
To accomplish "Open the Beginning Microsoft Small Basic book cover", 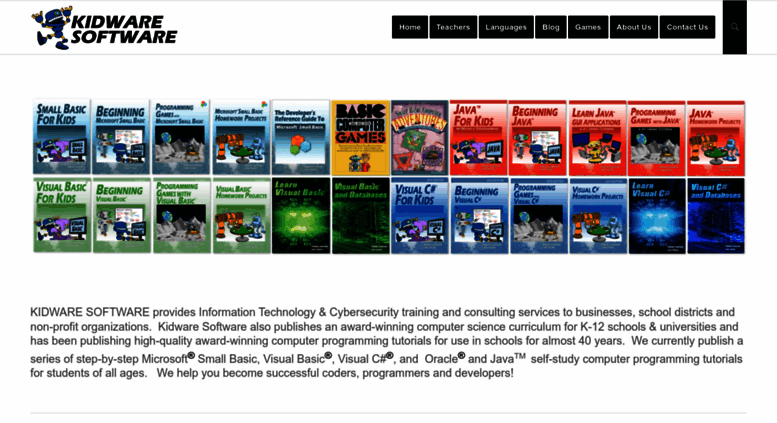I will pos(121,137).
